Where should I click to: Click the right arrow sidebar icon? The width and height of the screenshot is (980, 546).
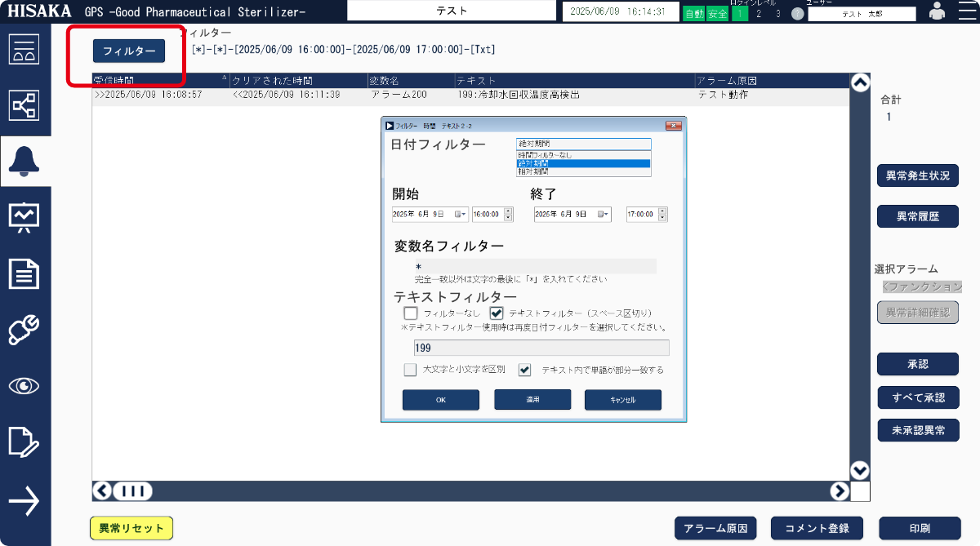[24, 500]
